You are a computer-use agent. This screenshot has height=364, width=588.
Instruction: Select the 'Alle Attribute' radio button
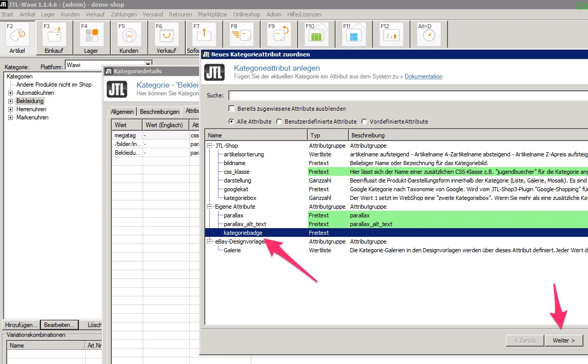pos(231,122)
